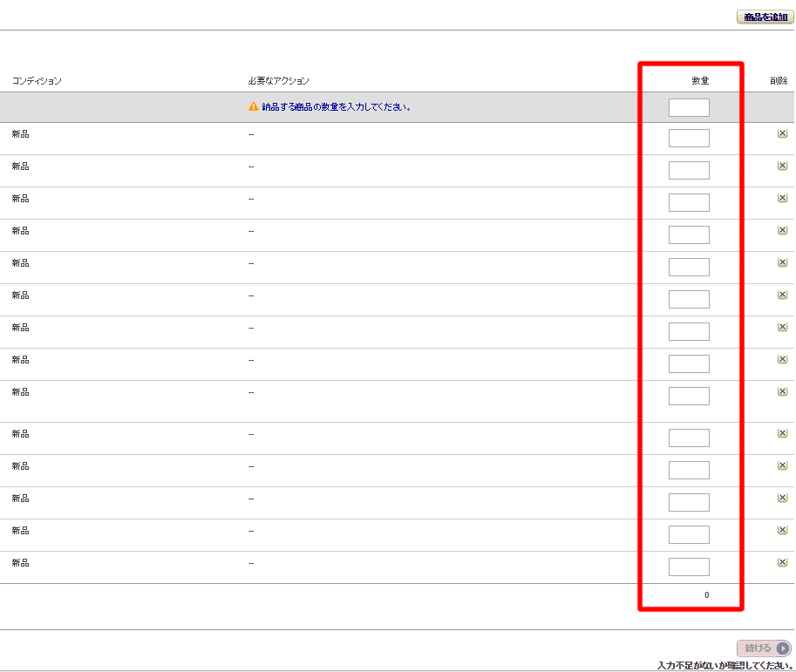Focus quantity field of seventh 新品 row

[x=689, y=331]
